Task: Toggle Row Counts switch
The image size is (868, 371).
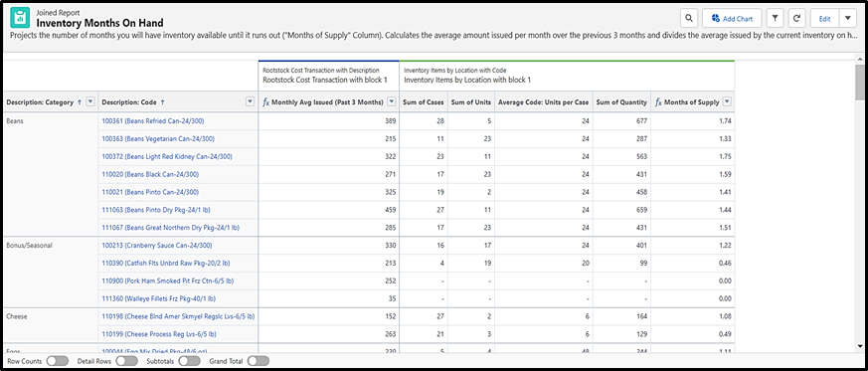Action: pos(58,361)
